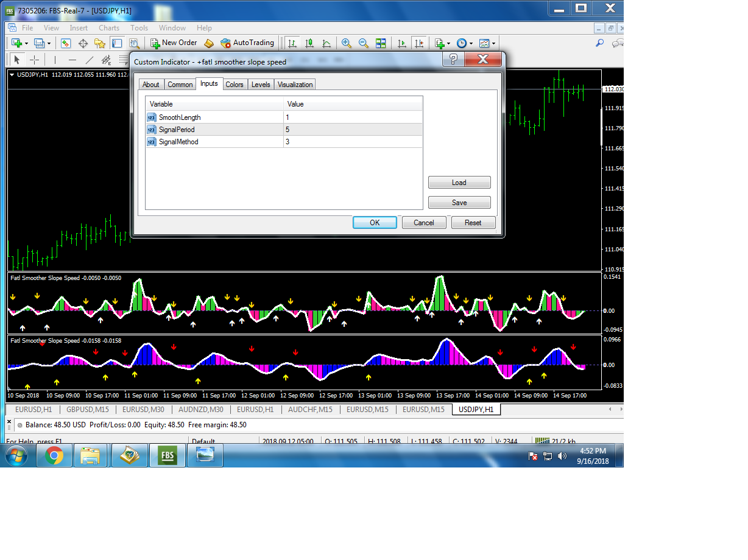748x560 pixels.
Task: Click the New Order toolbar button
Action: 174,43
